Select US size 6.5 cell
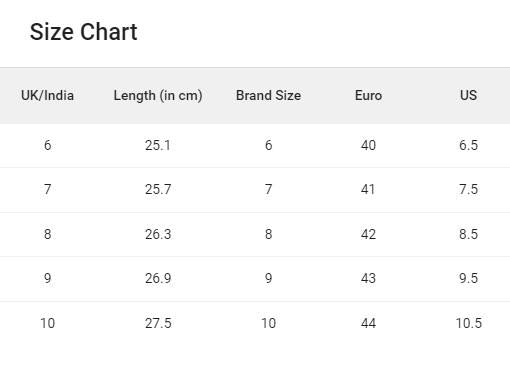 pos(468,145)
